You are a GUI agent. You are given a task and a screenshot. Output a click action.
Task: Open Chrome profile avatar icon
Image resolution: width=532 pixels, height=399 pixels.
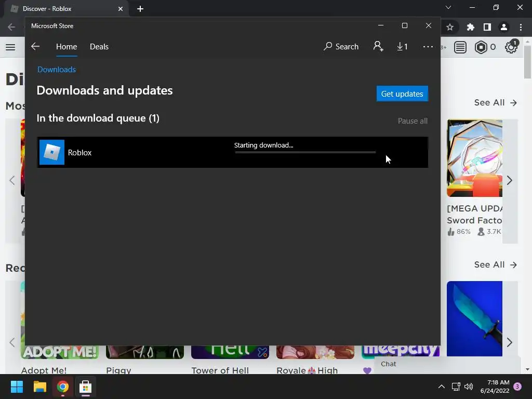pos(504,27)
